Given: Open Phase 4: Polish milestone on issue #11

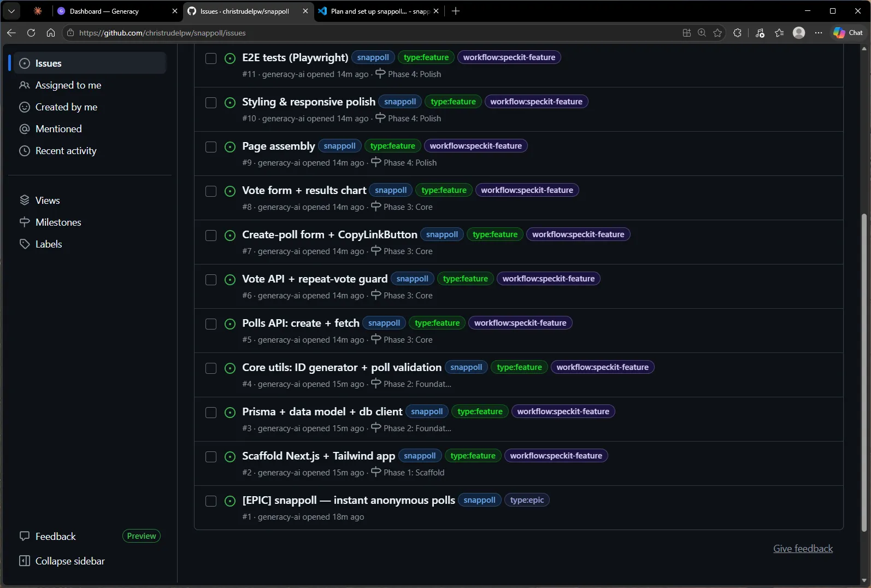Looking at the screenshot, I should click(409, 74).
